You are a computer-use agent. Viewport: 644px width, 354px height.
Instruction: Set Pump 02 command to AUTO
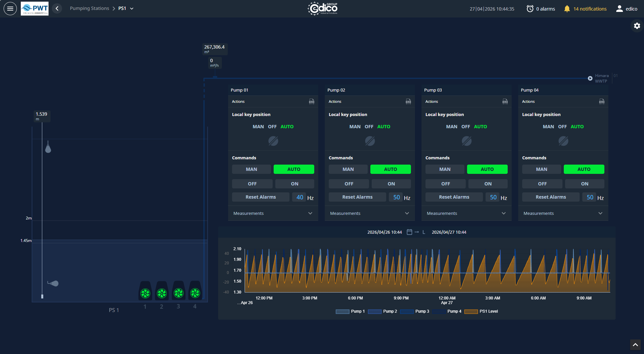(390, 169)
